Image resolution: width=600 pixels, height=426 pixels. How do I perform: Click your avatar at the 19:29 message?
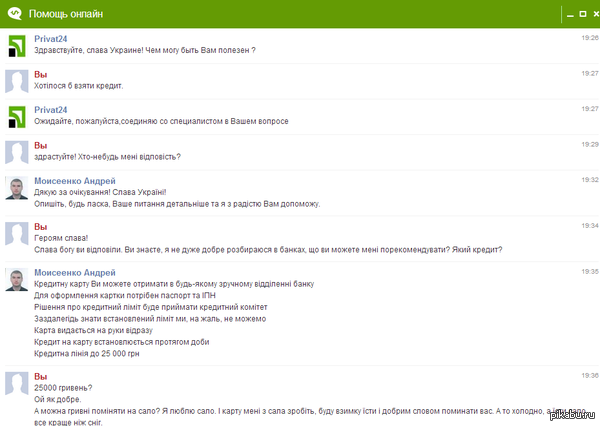[16, 152]
